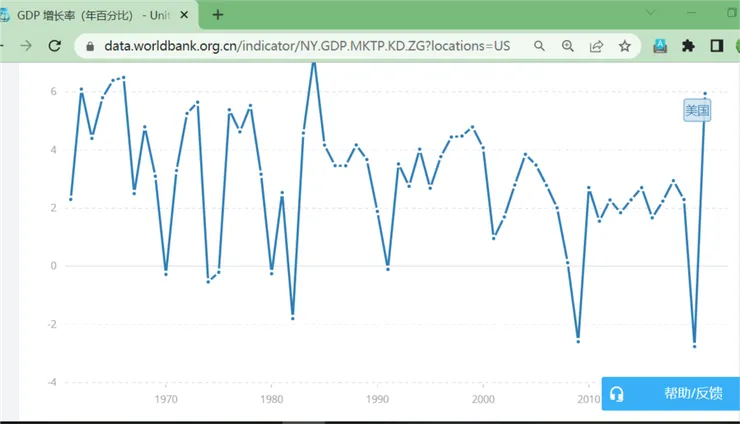This screenshot has width=740, height=424.
Task: Open the Extensions puzzle menu
Action: pos(688,46)
